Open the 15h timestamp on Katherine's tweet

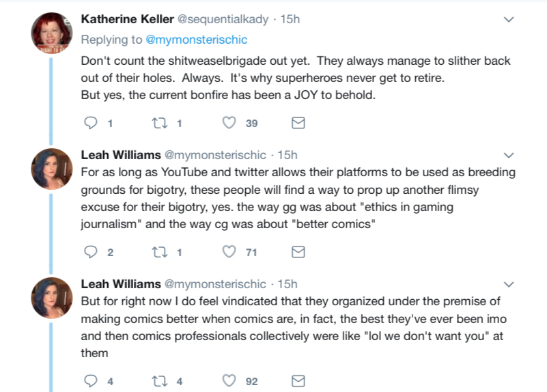(x=290, y=19)
